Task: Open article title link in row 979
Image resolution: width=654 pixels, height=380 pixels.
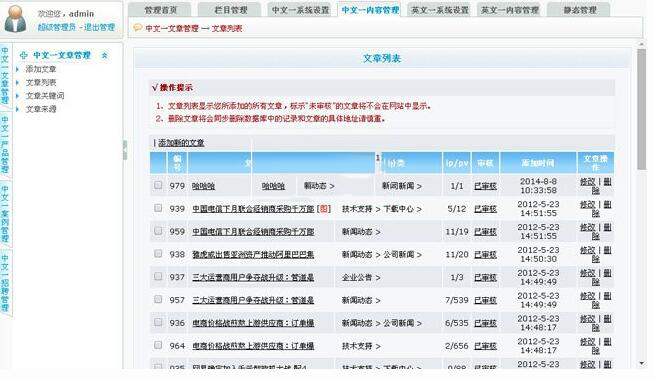Action: [204, 186]
